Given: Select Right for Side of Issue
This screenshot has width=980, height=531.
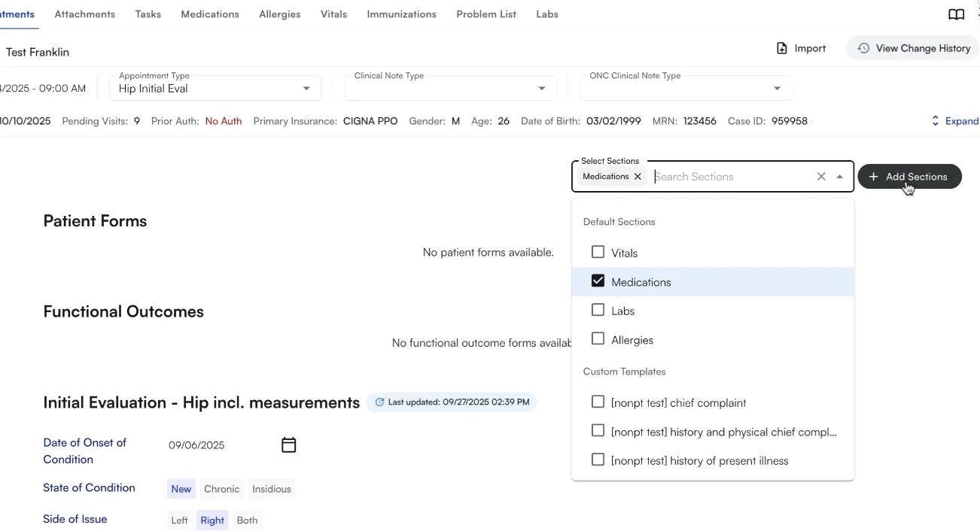Looking at the screenshot, I should coord(212,520).
